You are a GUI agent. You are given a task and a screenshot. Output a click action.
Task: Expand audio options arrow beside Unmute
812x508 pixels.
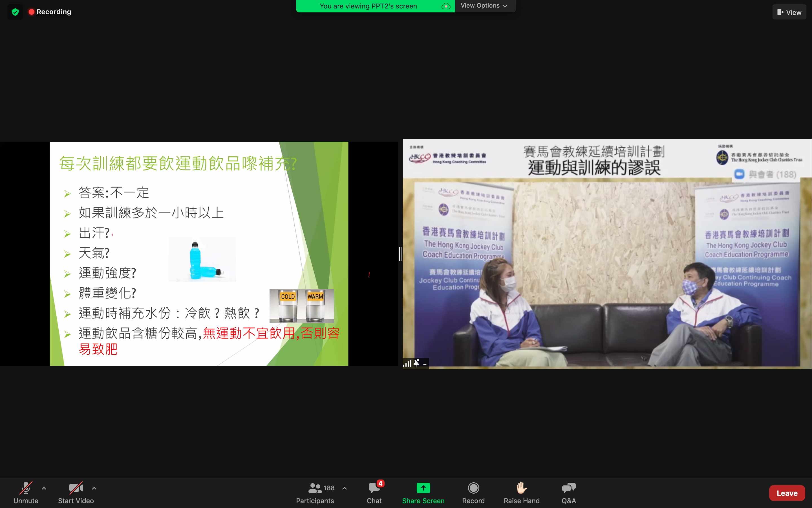[x=44, y=488]
